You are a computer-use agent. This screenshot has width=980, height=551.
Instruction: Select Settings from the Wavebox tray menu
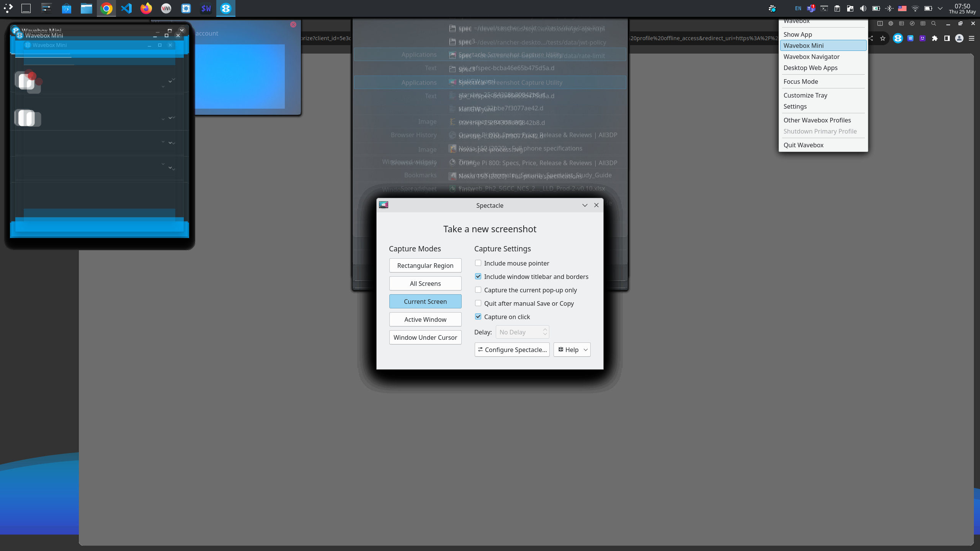pos(795,106)
